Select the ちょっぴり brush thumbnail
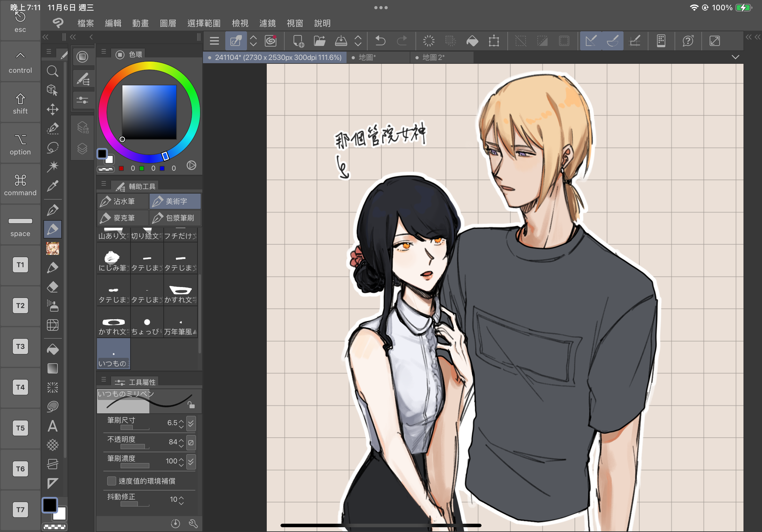The image size is (762, 532). 147,322
